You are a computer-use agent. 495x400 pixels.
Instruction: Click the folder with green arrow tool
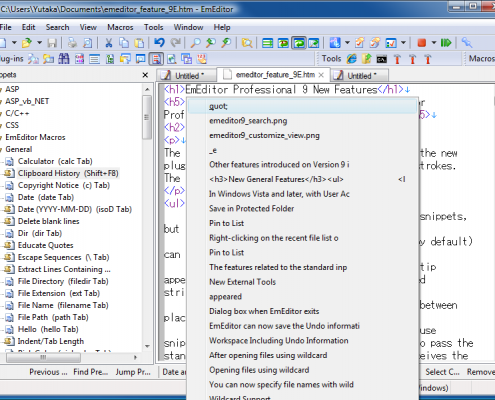click(x=366, y=59)
